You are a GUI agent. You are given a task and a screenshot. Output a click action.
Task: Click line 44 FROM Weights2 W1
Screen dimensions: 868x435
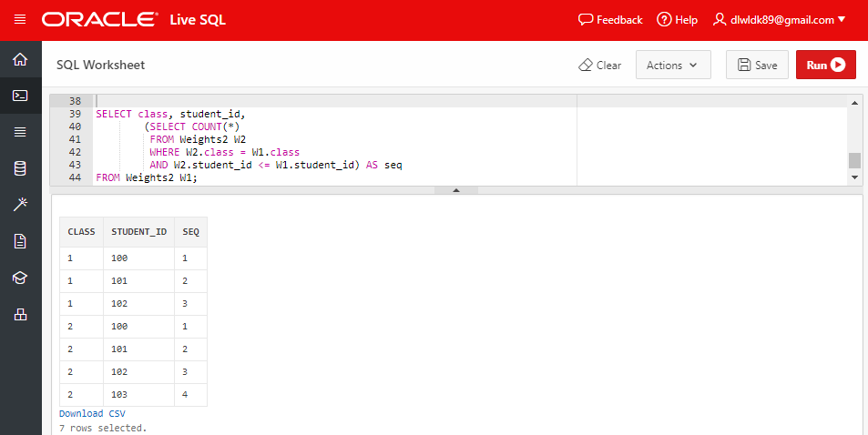[x=147, y=177]
